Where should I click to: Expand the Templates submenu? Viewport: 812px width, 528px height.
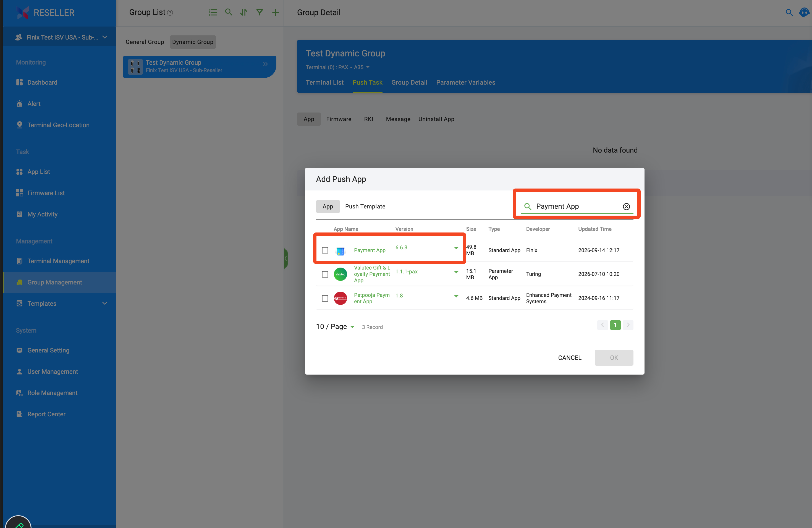105,303
